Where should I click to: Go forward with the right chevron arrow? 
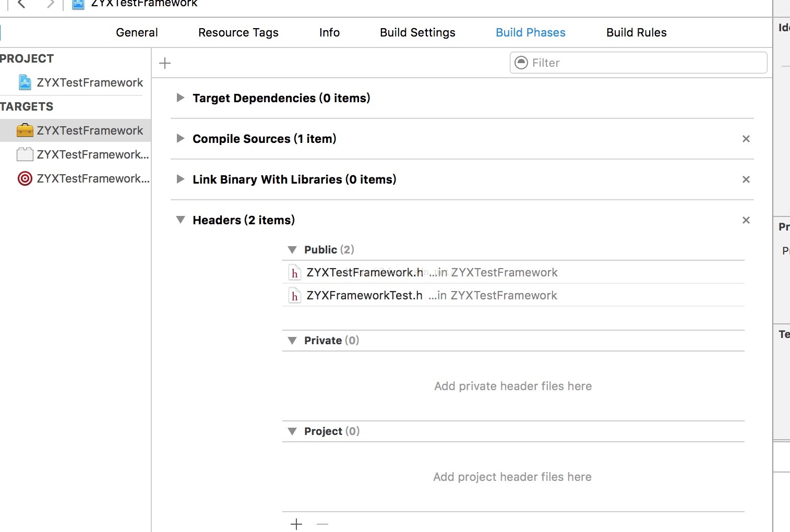click(51, 4)
